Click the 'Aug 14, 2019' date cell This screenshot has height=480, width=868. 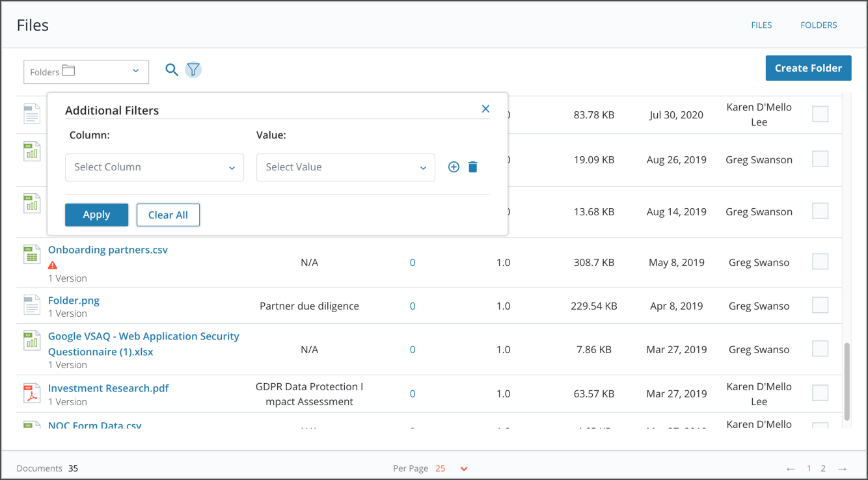[x=677, y=212]
